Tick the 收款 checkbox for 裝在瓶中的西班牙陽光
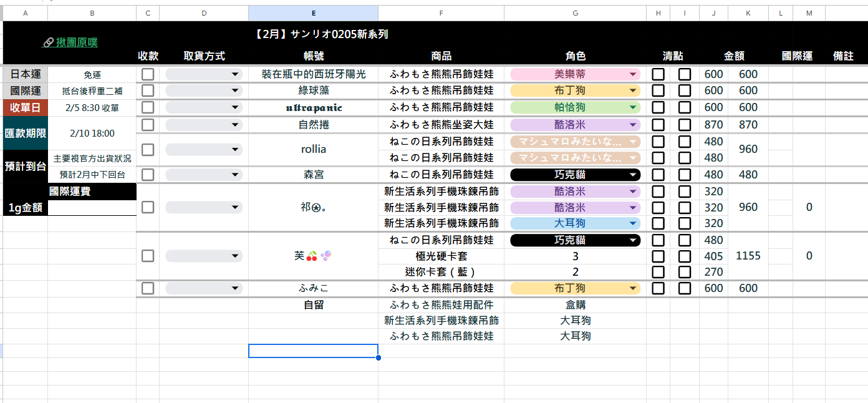The height and width of the screenshot is (403, 868). click(148, 74)
